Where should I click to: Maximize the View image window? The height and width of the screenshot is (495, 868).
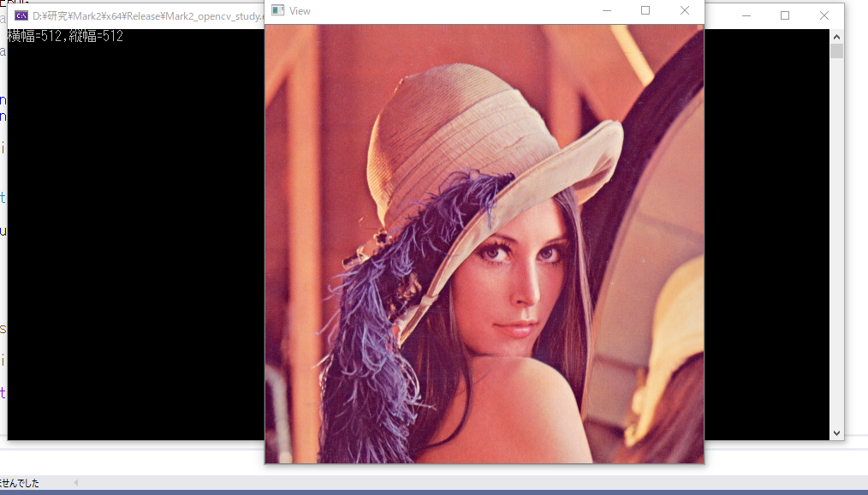[x=645, y=10]
